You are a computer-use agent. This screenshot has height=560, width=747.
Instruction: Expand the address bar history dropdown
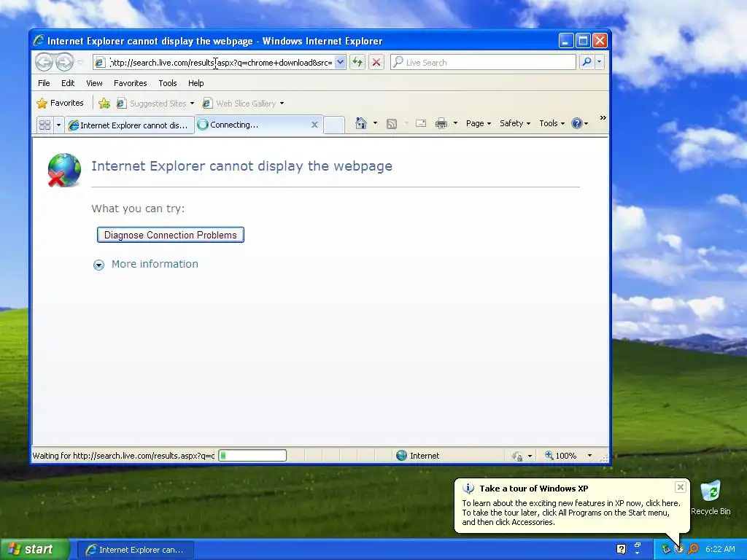[x=340, y=63]
